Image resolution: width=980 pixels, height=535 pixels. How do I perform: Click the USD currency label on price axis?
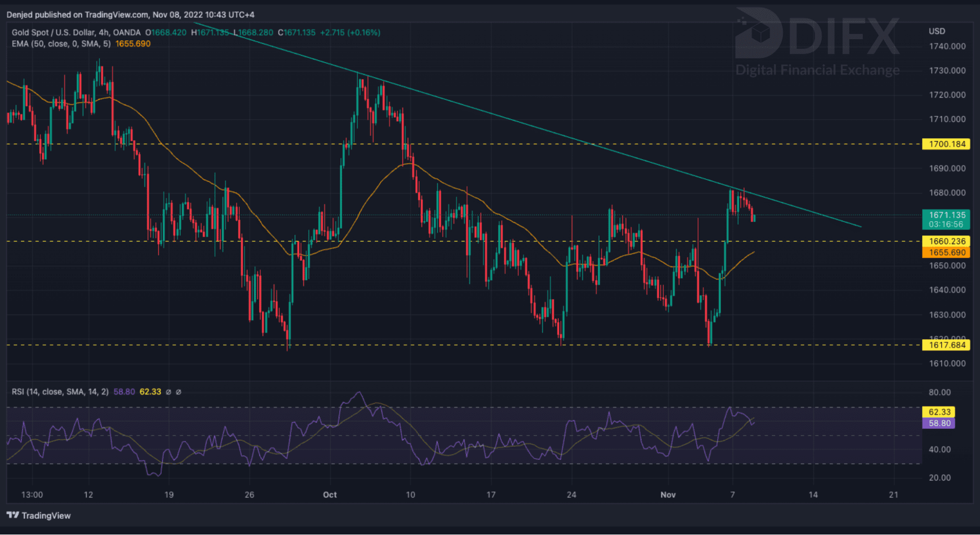click(x=936, y=31)
